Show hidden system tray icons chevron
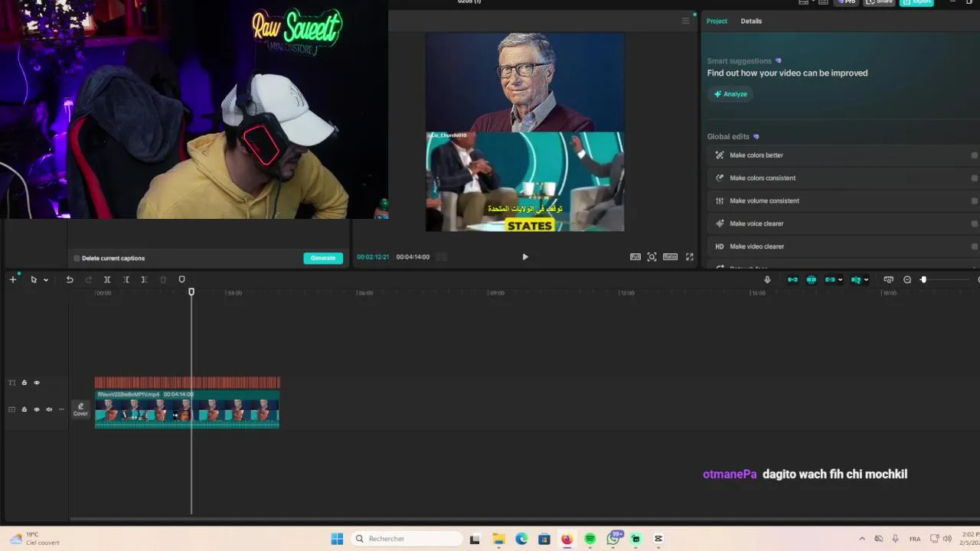 pos(862,539)
